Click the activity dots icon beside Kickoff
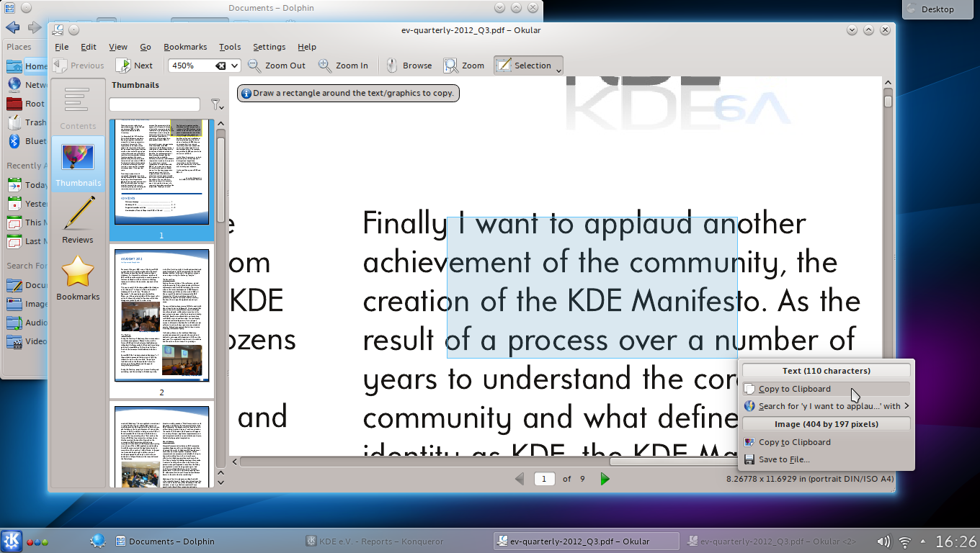The width and height of the screenshot is (980, 553). pyautogui.click(x=37, y=542)
